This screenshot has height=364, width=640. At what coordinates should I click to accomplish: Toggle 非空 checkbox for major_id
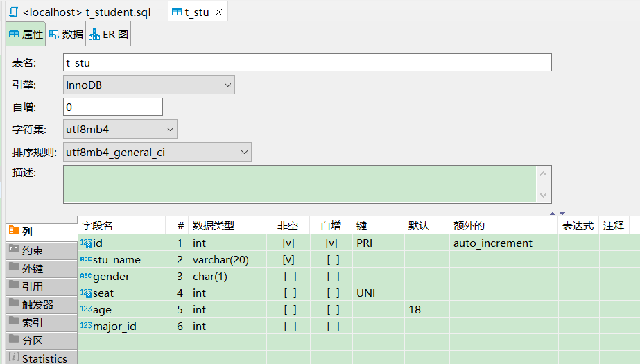click(x=291, y=327)
